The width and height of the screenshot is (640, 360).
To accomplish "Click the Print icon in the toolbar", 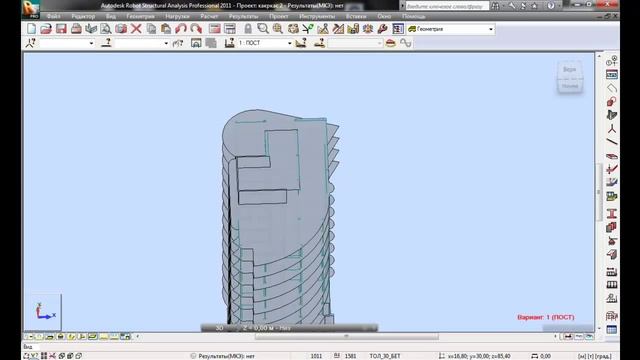I will [x=76, y=29].
